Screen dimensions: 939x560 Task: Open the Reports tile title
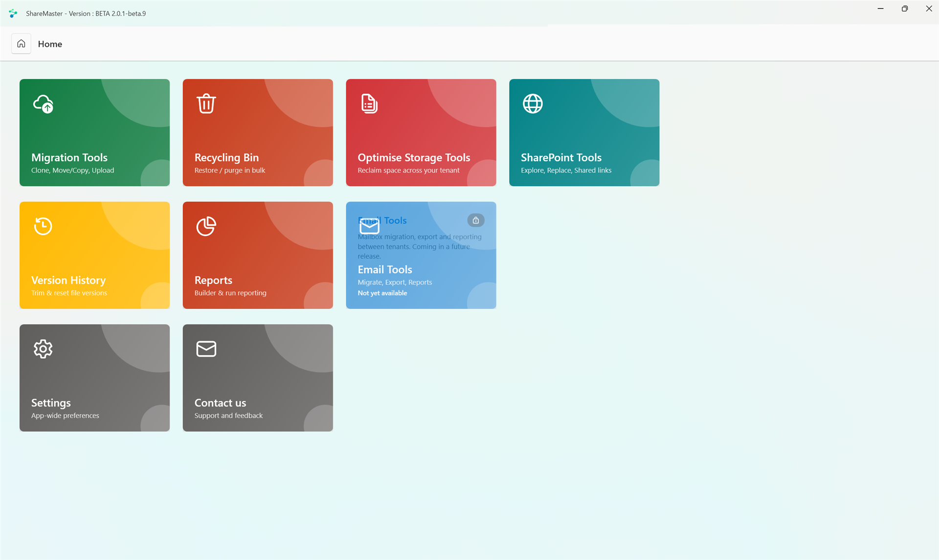213,280
